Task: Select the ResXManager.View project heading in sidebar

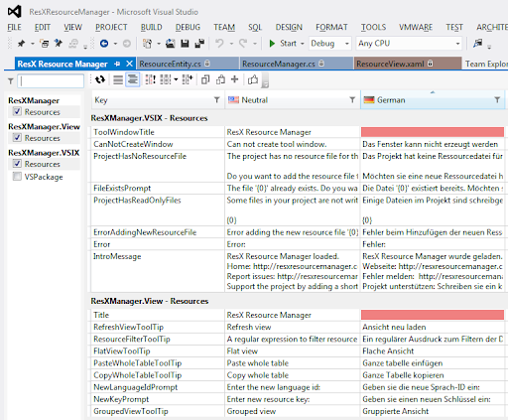Action: pos(44,126)
